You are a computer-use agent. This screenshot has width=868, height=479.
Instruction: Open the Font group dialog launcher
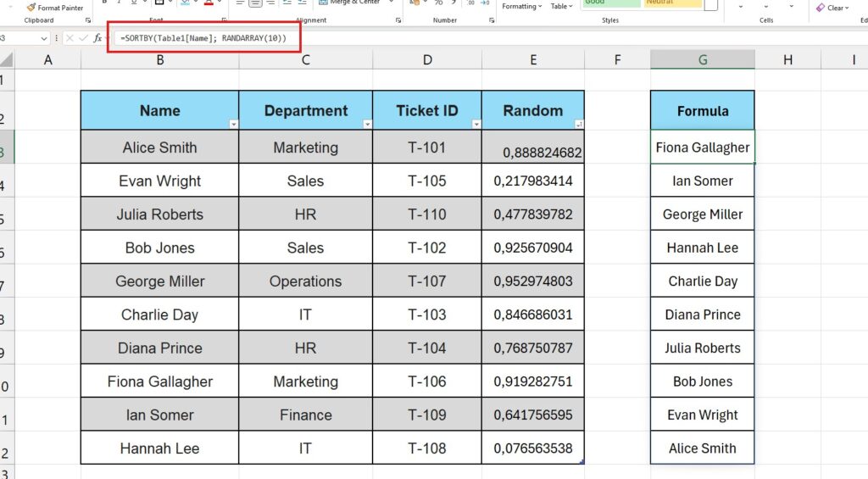(x=224, y=20)
